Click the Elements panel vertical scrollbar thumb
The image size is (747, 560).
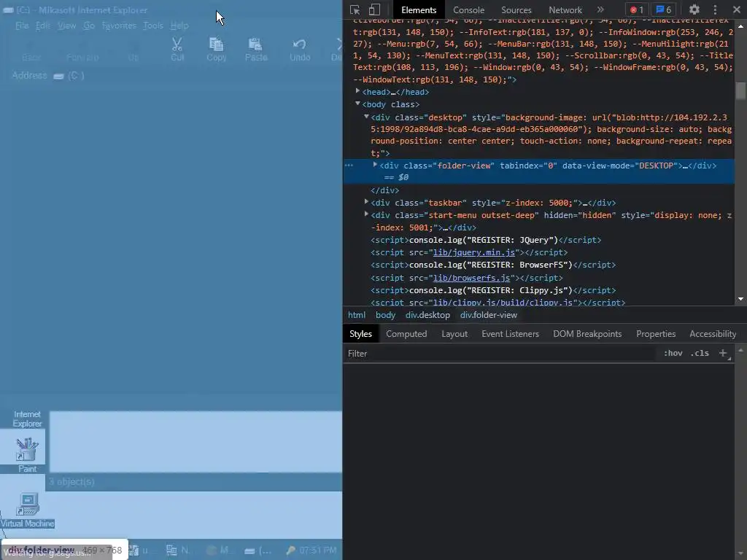[x=740, y=90]
